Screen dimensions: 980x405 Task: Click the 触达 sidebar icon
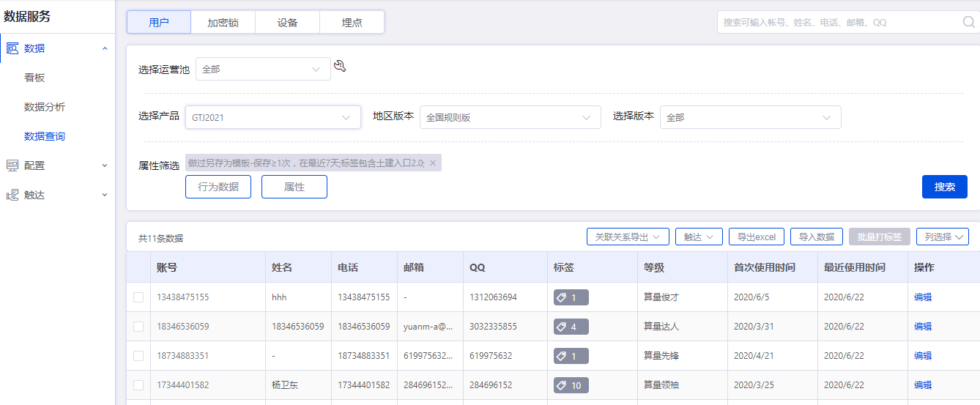pos(12,195)
